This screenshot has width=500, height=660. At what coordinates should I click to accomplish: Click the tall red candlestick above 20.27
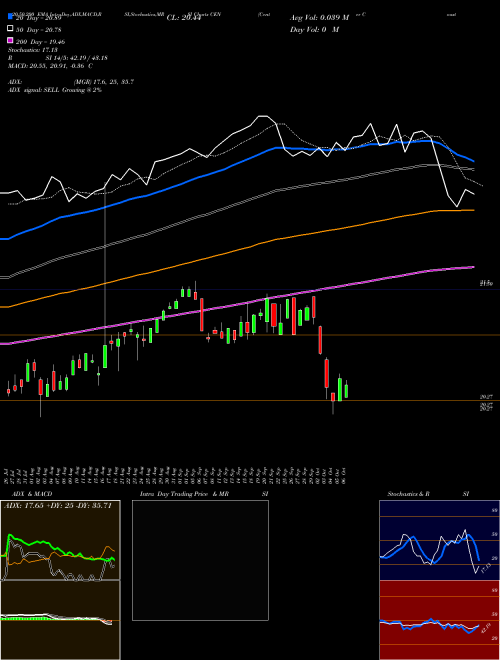pyautogui.click(x=327, y=373)
